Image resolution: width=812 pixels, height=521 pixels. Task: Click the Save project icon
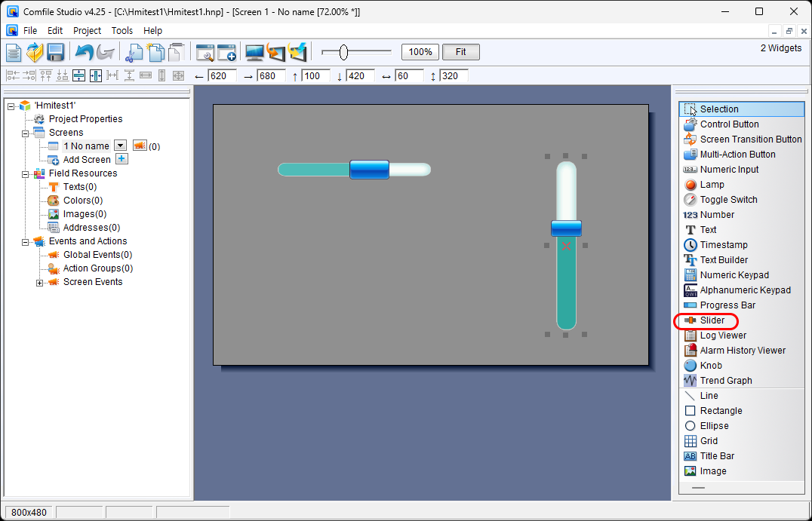tap(55, 52)
